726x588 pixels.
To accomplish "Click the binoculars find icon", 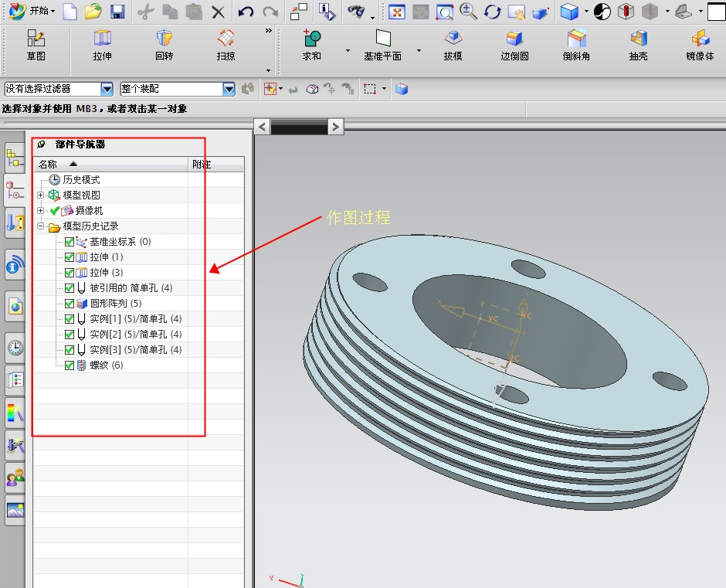I will (356, 11).
